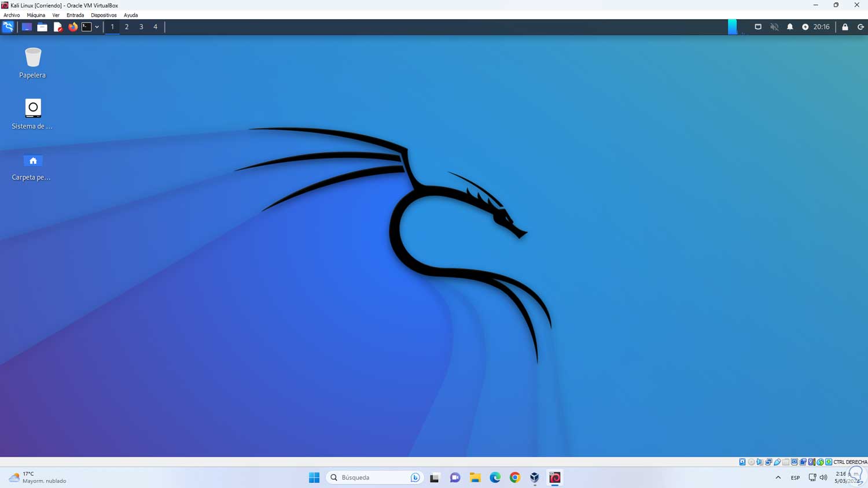Image resolution: width=868 pixels, height=488 pixels.
Task: Open the Kali applications menu
Action: point(8,27)
